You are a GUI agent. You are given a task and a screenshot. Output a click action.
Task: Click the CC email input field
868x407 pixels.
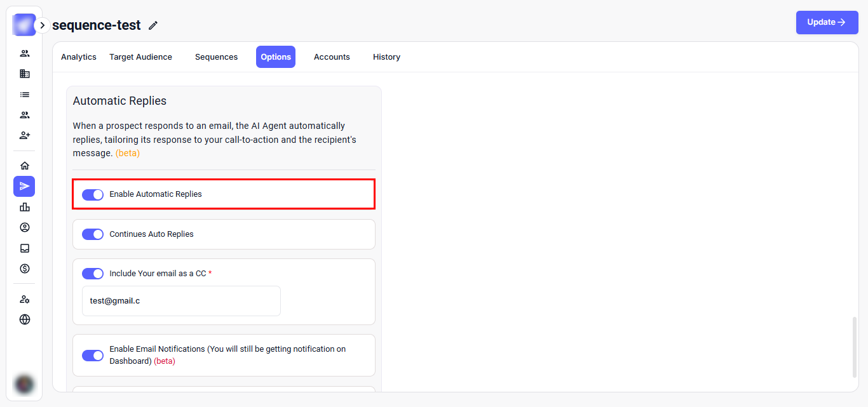pos(181,301)
